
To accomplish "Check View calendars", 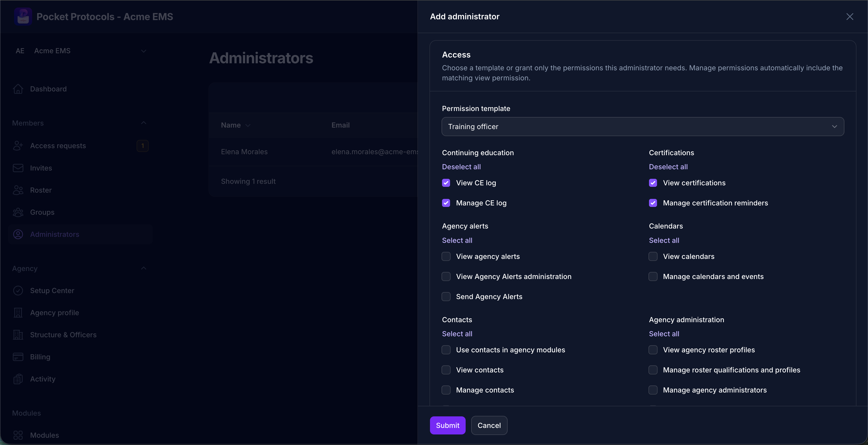I will (x=653, y=256).
